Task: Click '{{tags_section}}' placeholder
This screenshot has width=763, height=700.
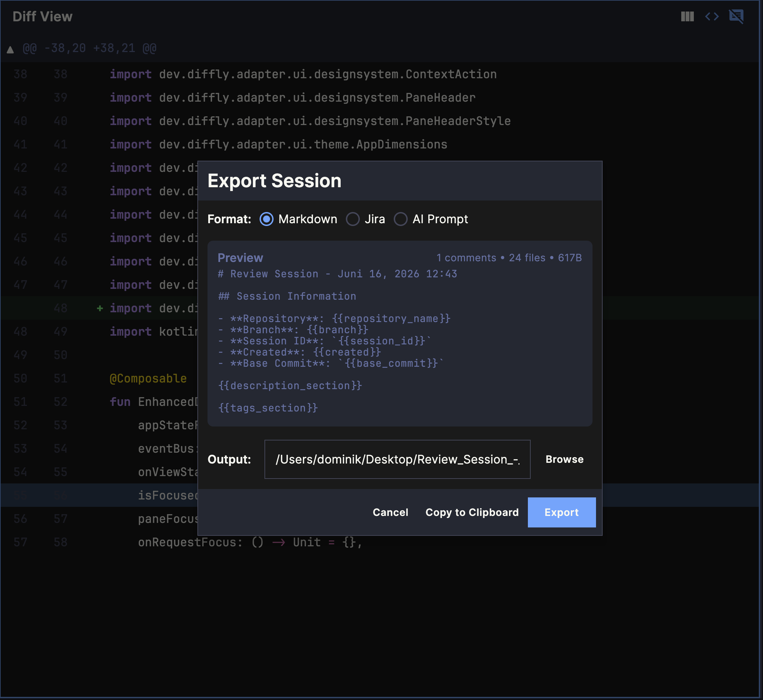Action: pyautogui.click(x=268, y=408)
